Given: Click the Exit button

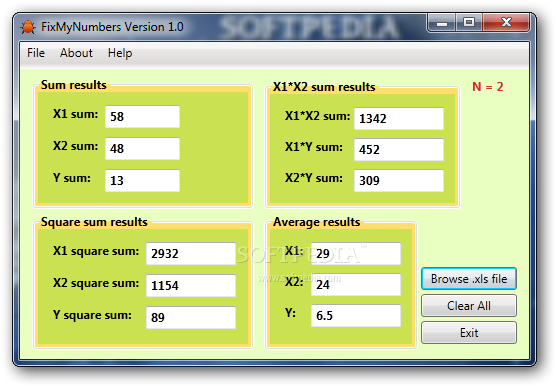Looking at the screenshot, I should point(469,333).
